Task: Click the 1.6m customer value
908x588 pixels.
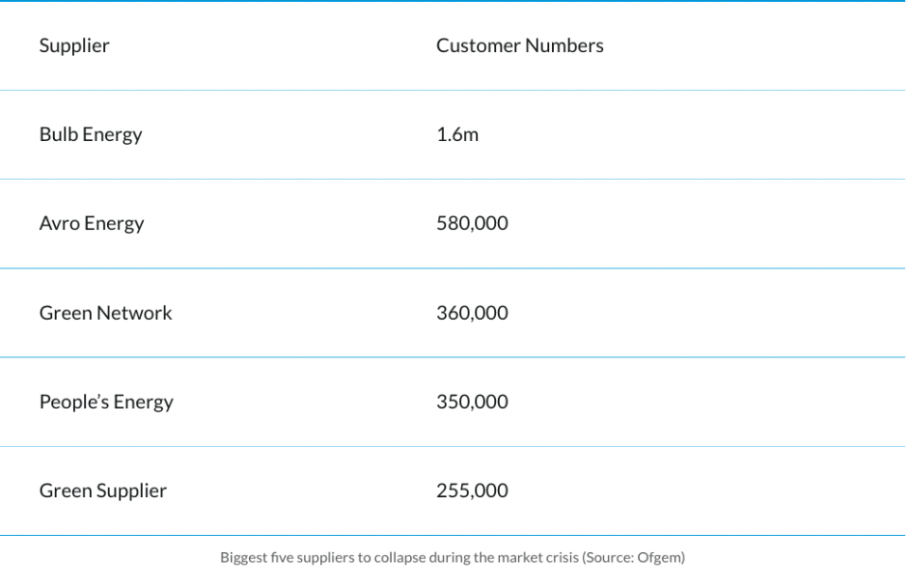Action: pyautogui.click(x=457, y=134)
